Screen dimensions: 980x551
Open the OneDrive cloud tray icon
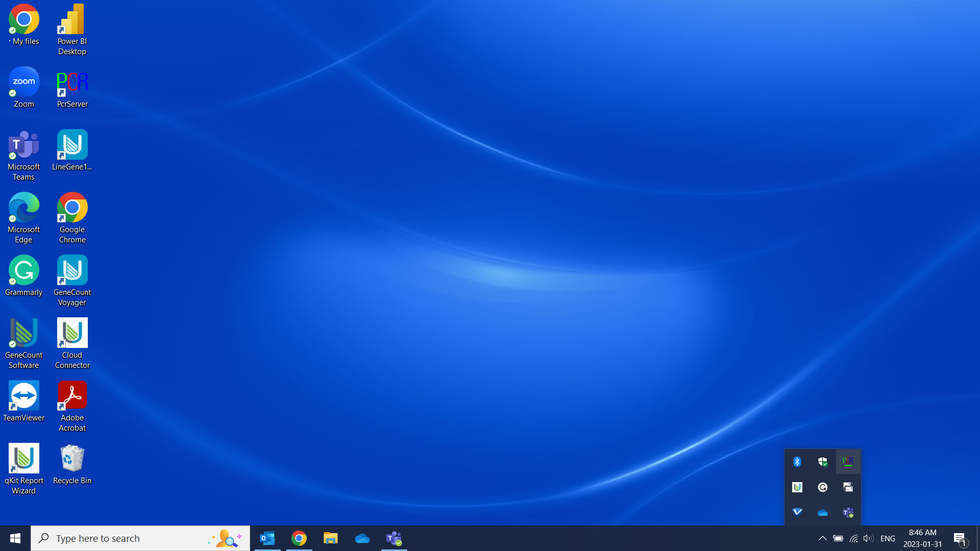coord(823,512)
